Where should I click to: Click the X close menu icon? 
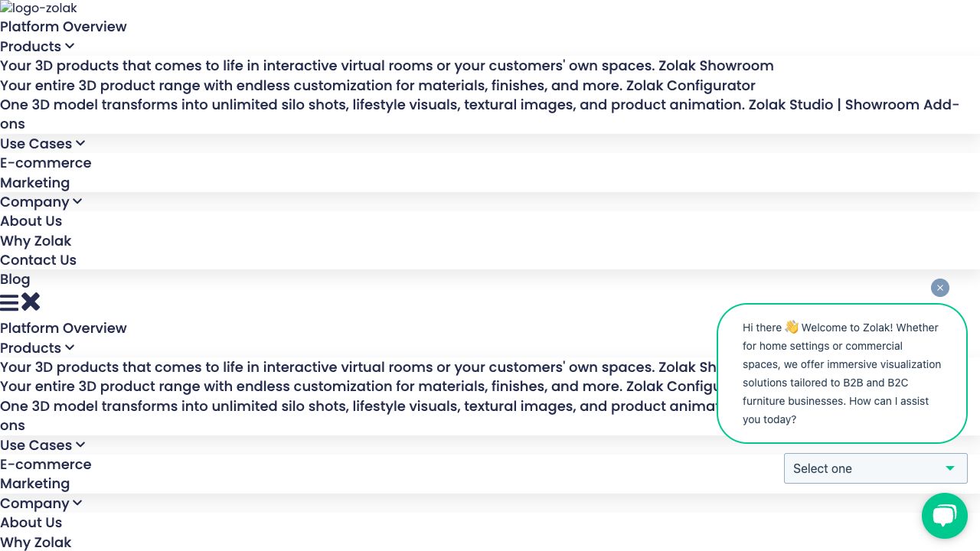(x=31, y=302)
